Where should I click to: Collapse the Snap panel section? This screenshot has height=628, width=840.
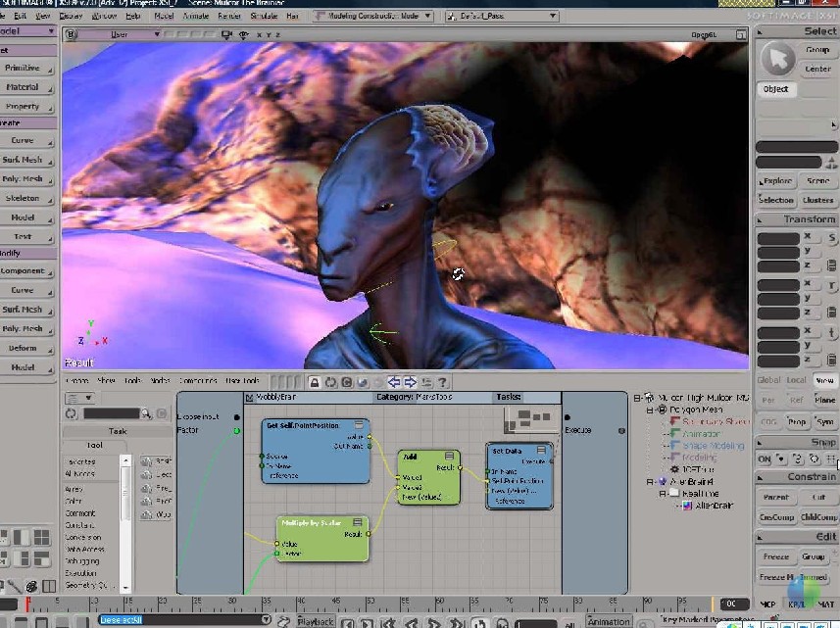pos(761,442)
